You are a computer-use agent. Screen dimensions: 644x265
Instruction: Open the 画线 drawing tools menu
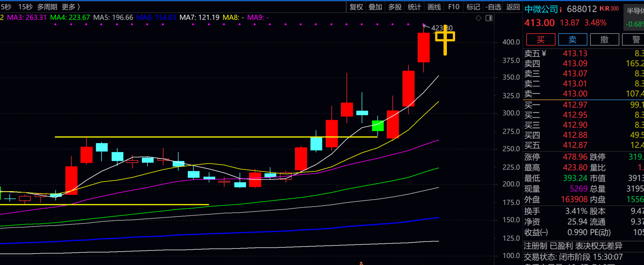434,7
